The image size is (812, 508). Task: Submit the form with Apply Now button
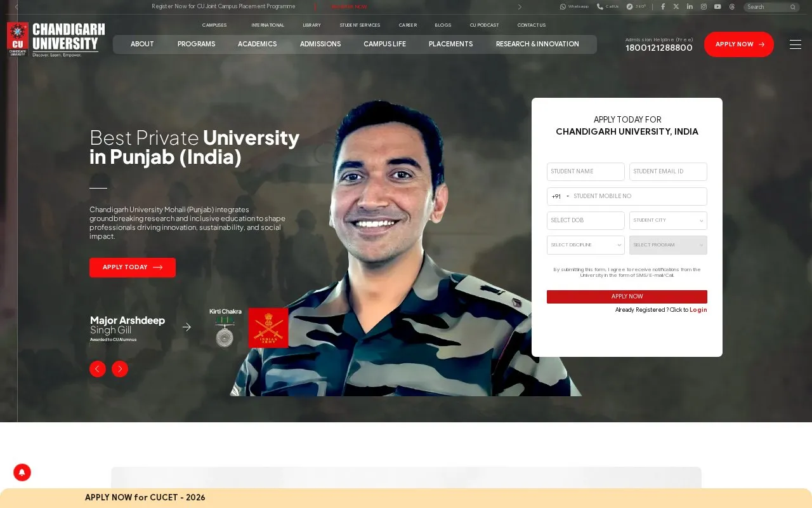pyautogui.click(x=627, y=297)
